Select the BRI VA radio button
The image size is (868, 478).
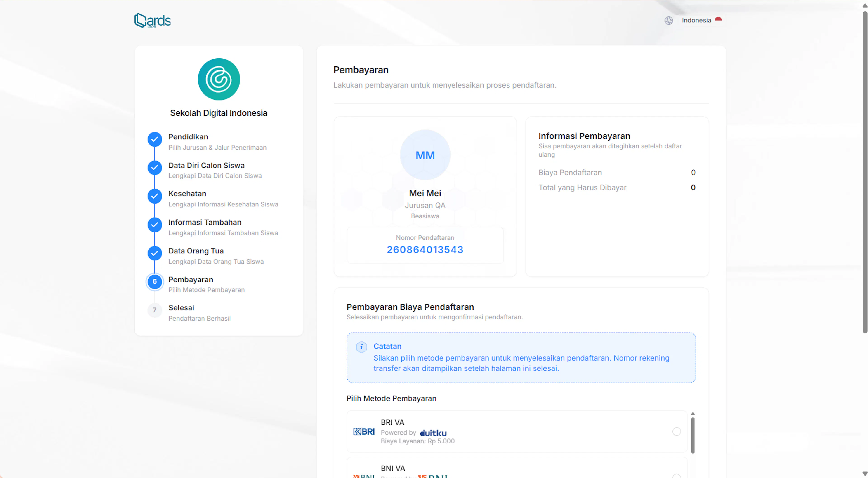coord(676,431)
